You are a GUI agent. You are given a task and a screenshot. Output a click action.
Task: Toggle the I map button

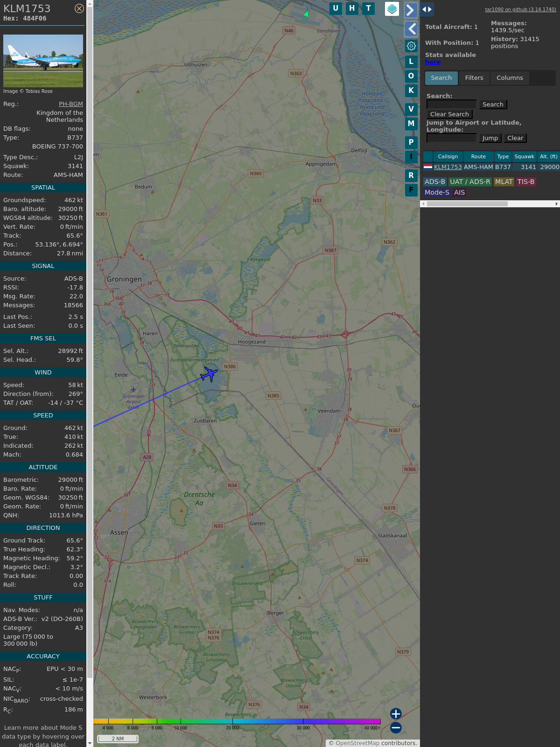(x=411, y=157)
